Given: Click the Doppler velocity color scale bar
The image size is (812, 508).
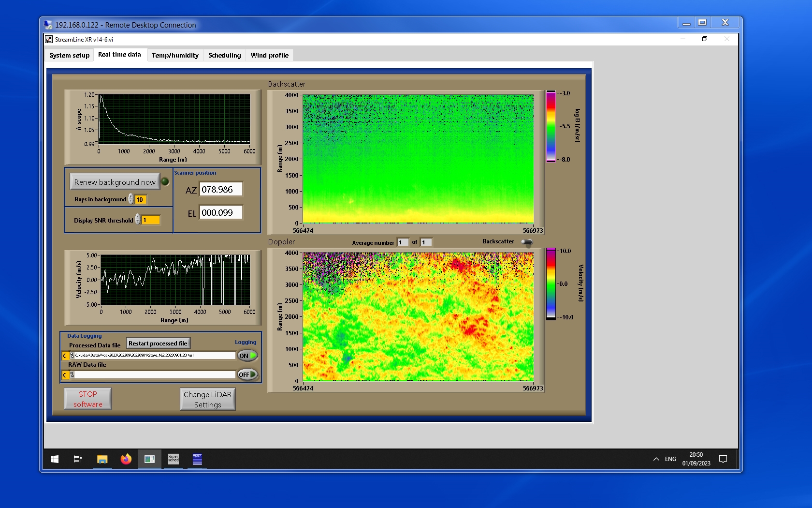Looking at the screenshot, I should click(551, 284).
